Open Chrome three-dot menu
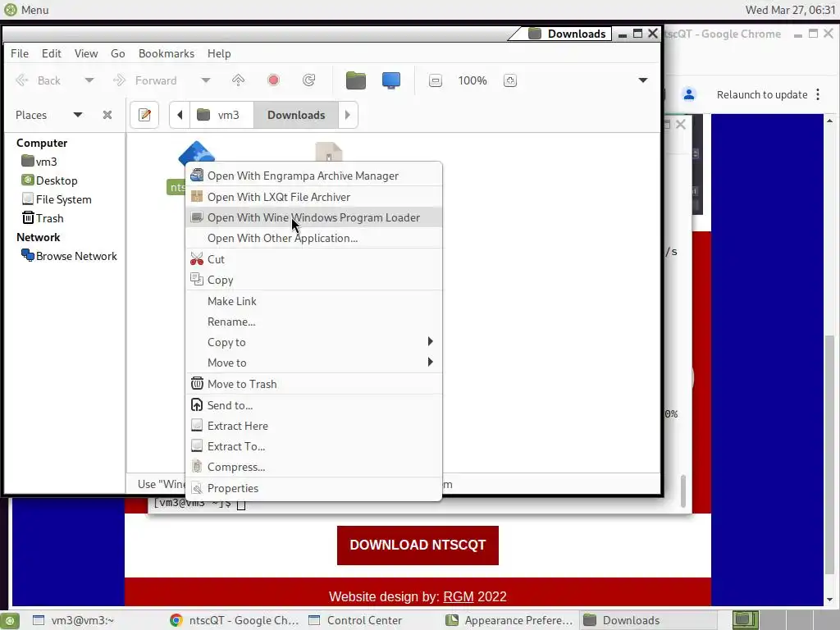The image size is (840, 630). click(x=818, y=95)
